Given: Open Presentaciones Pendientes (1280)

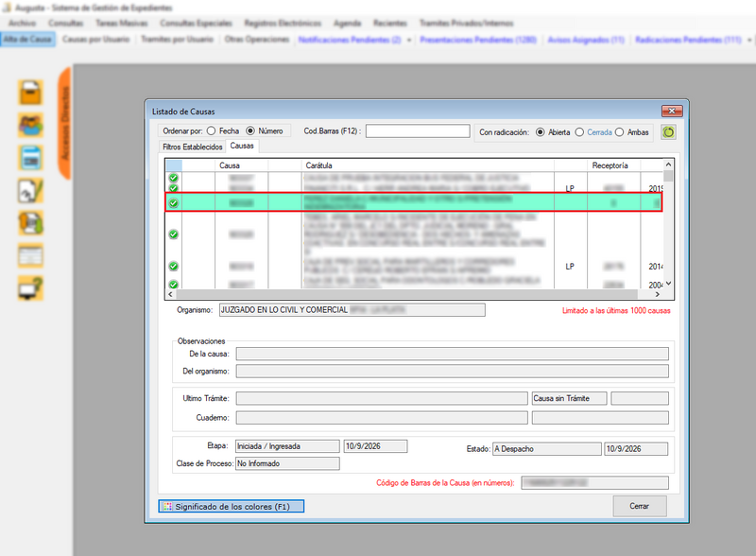Looking at the screenshot, I should (x=478, y=40).
